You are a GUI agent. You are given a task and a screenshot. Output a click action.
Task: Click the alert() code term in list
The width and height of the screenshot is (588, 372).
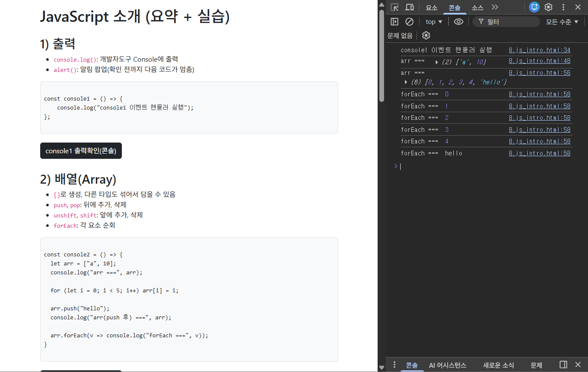[x=66, y=70]
